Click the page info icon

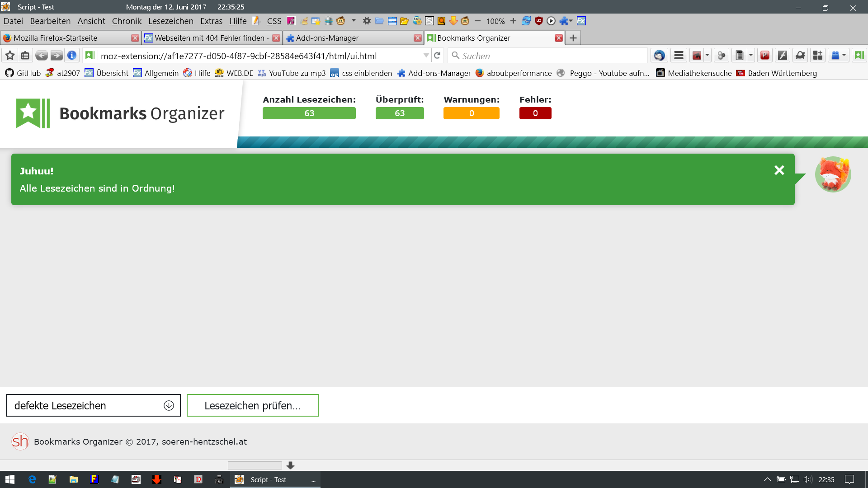point(72,56)
